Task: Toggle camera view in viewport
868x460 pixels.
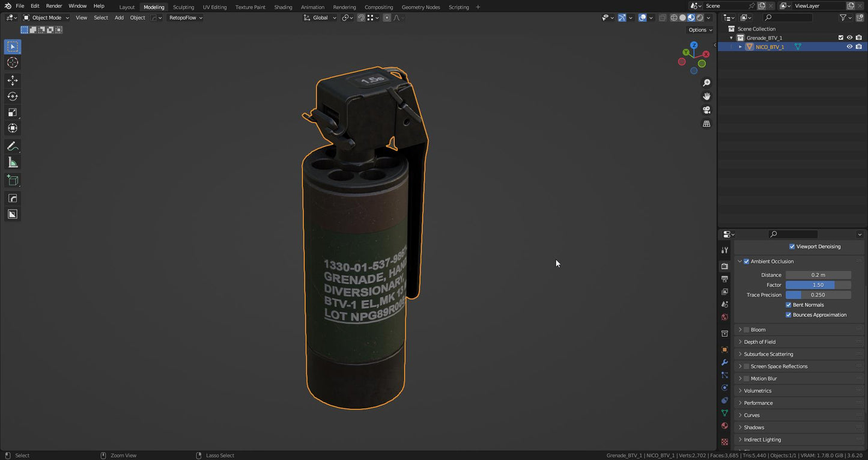Action: tap(706, 110)
